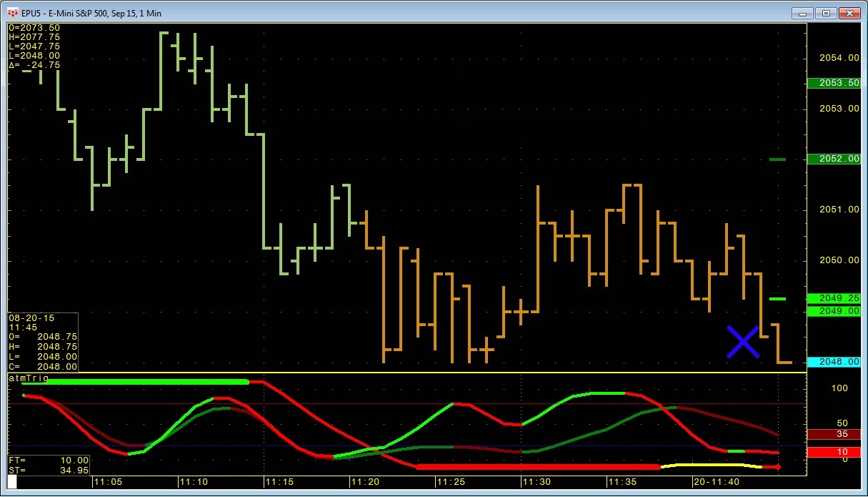Click the red diamond at study line end
Viewport: 868px width, 497px height.
click(777, 467)
